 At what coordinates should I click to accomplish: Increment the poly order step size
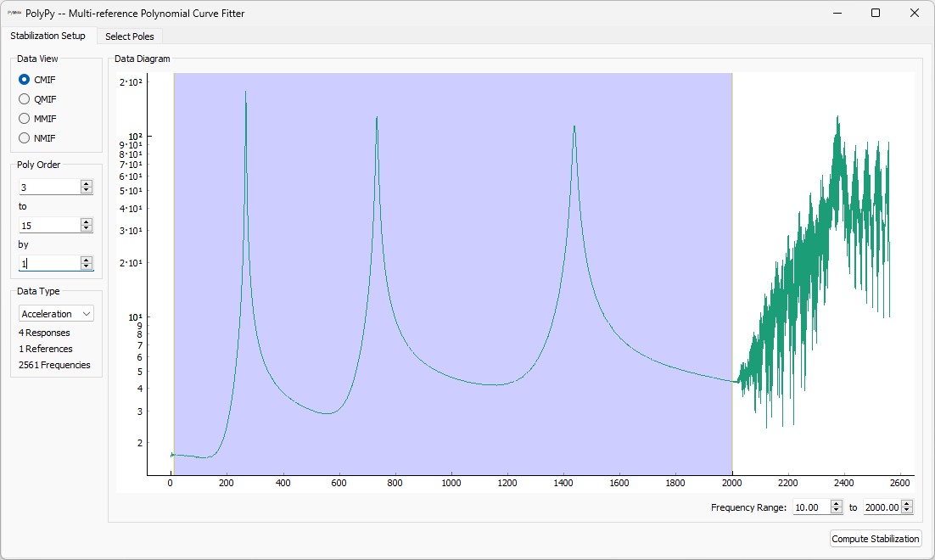coord(86,260)
